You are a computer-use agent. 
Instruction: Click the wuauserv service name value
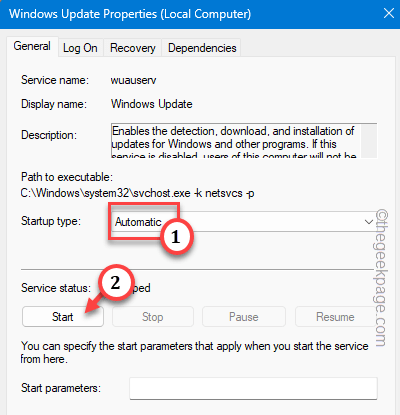(133, 80)
